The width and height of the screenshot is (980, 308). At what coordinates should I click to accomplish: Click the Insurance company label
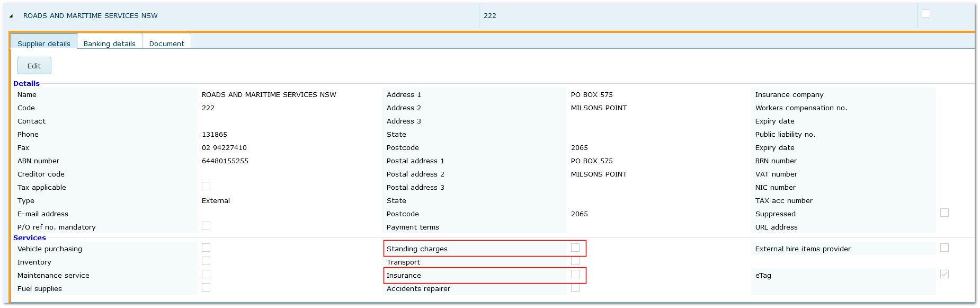point(789,95)
